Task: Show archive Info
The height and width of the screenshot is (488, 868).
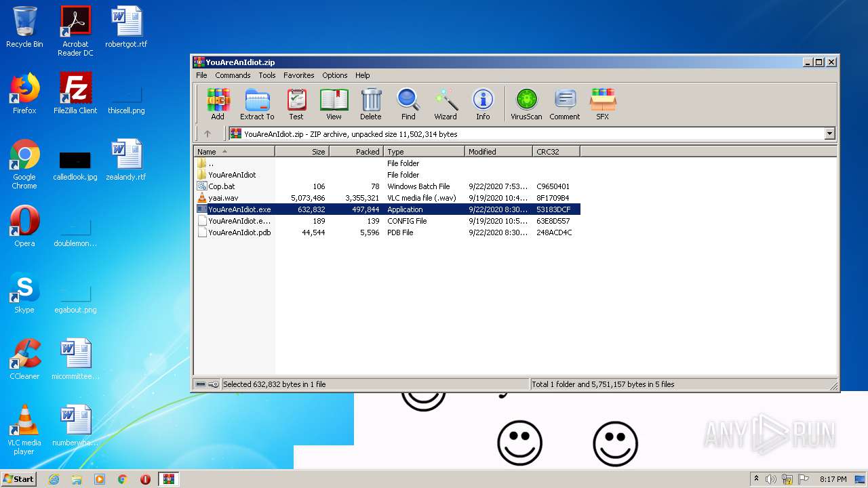Action: coord(483,104)
